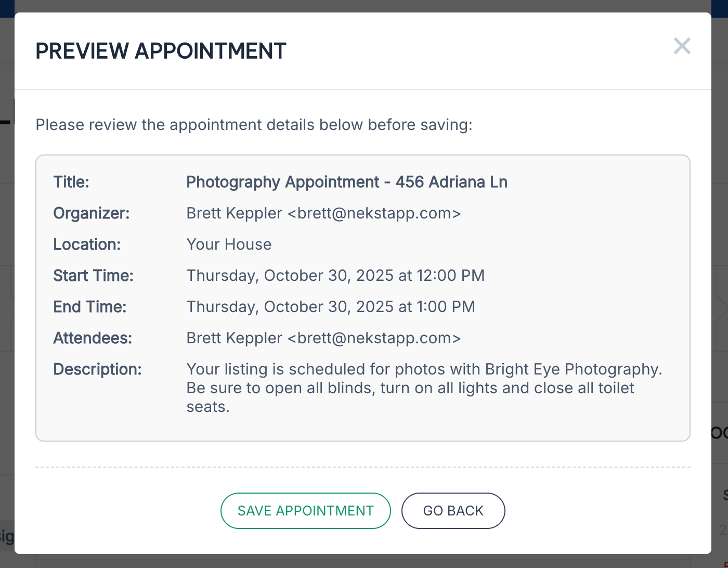Click the organizer email Brett Keppler value
The width and height of the screenshot is (728, 568).
click(x=323, y=213)
